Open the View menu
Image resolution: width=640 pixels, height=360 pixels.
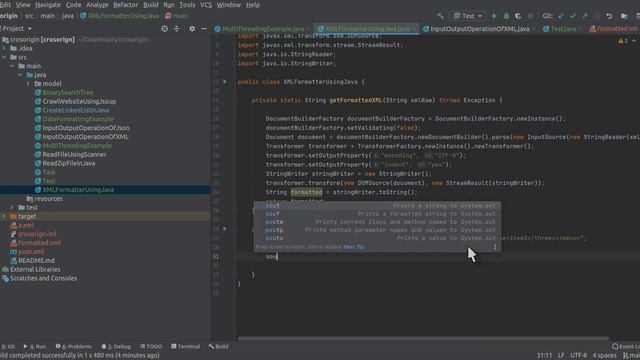coord(23,5)
